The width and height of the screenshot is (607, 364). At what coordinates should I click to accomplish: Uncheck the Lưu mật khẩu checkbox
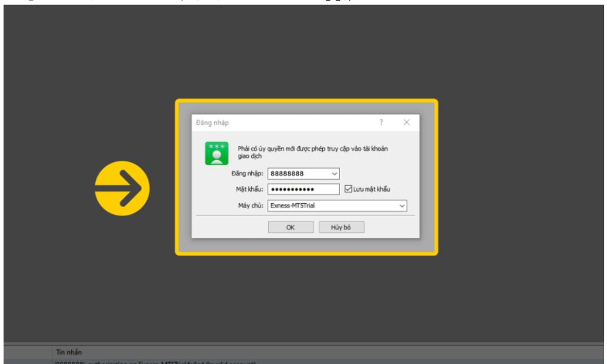[348, 189]
